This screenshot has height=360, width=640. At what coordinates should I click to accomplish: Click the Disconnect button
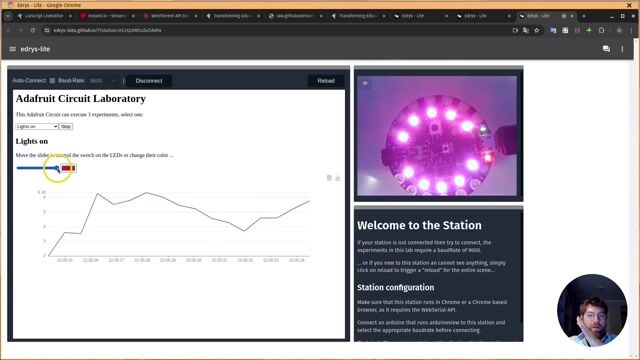pyautogui.click(x=149, y=81)
